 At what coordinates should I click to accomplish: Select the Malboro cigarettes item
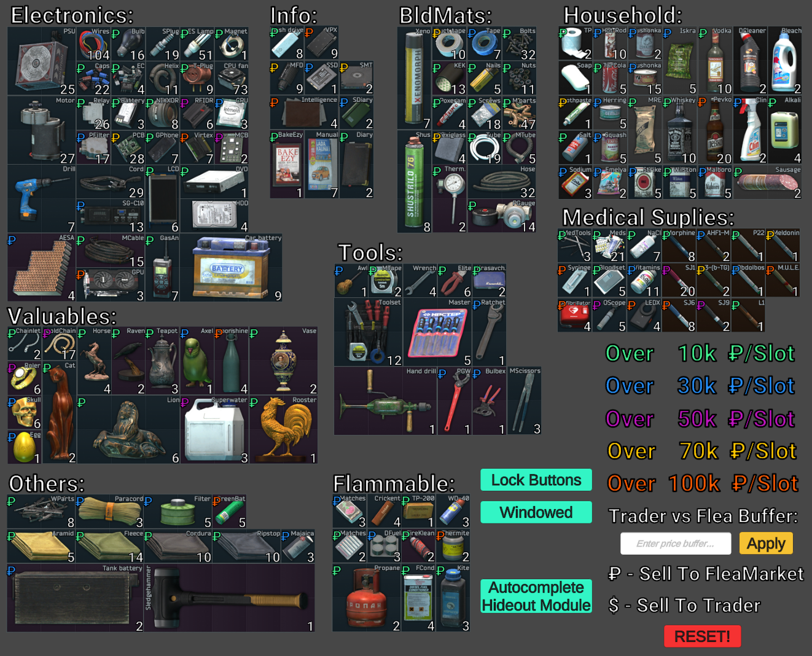click(716, 182)
